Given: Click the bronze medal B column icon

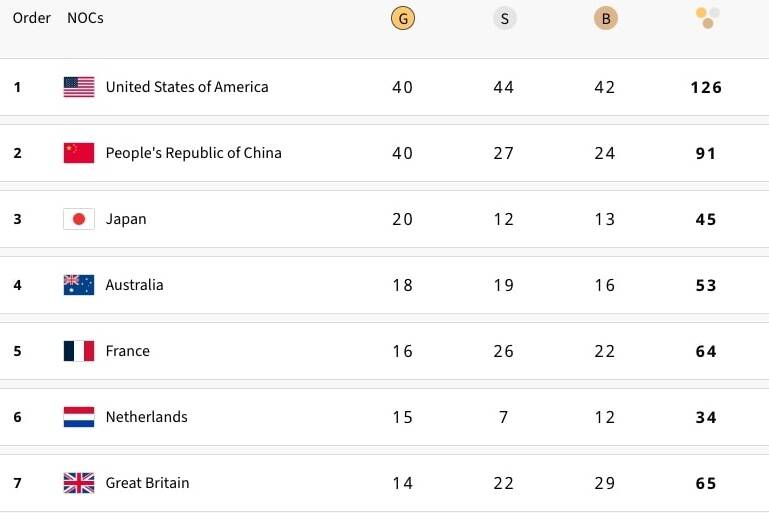Looking at the screenshot, I should (x=605, y=18).
